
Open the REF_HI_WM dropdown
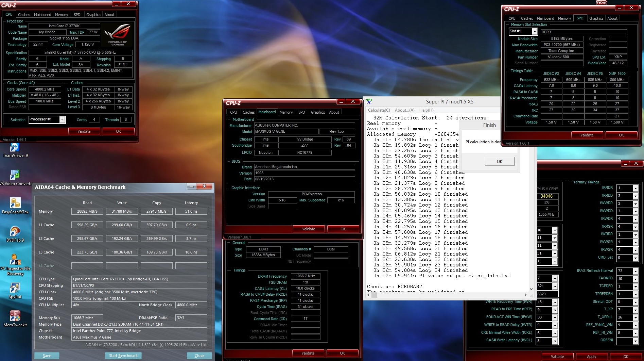[x=635, y=333]
